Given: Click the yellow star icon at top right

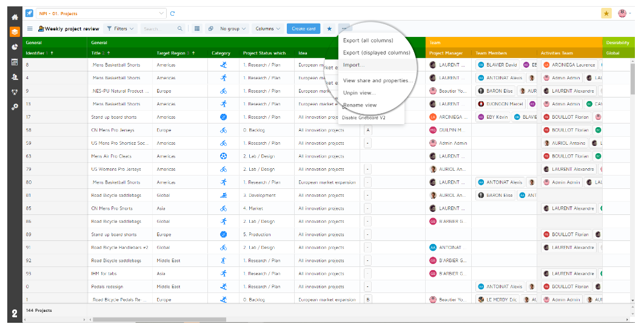Looking at the screenshot, I should tap(606, 13).
